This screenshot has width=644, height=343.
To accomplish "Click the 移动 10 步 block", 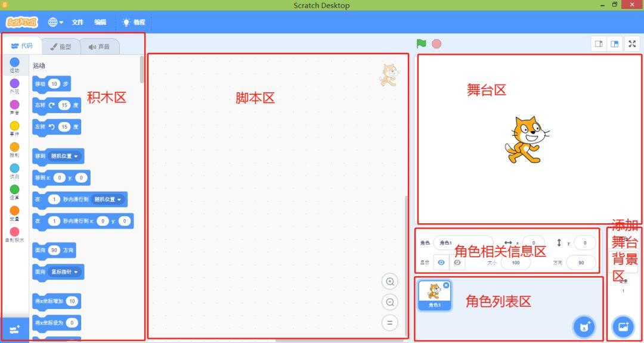I will coord(51,84).
